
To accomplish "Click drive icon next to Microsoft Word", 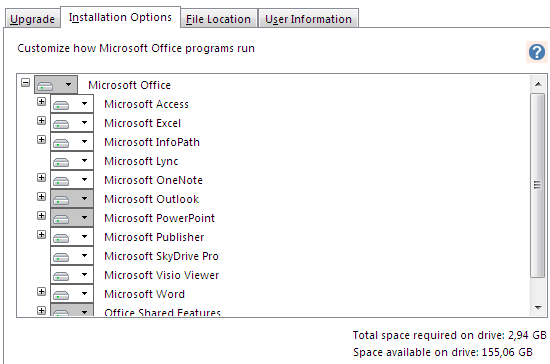I will click(61, 295).
